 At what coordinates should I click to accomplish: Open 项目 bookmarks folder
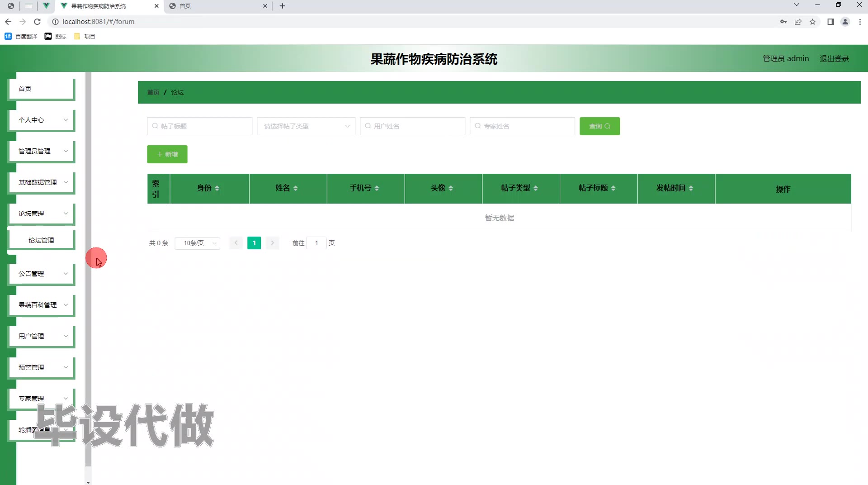[85, 36]
